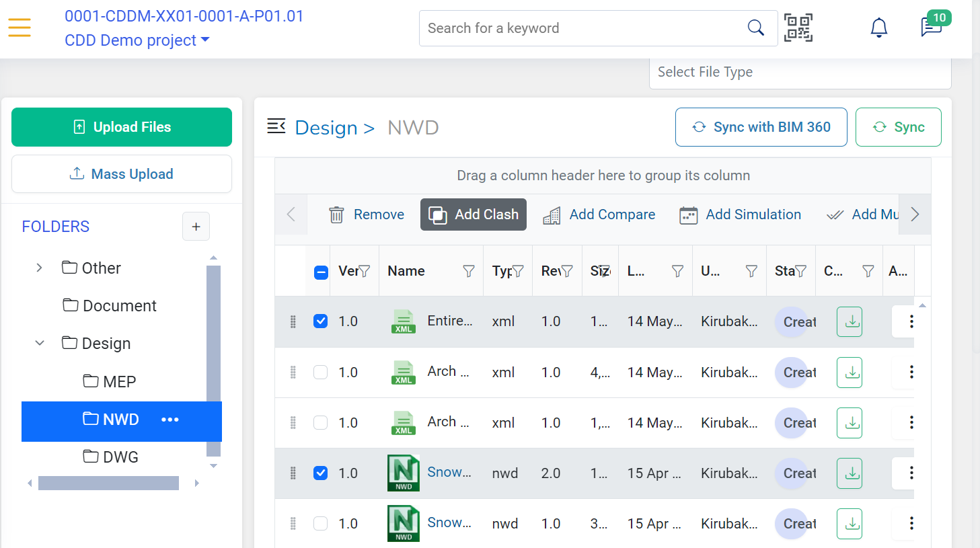The width and height of the screenshot is (980, 548).
Task: Download the Entire xml file
Action: (x=850, y=321)
